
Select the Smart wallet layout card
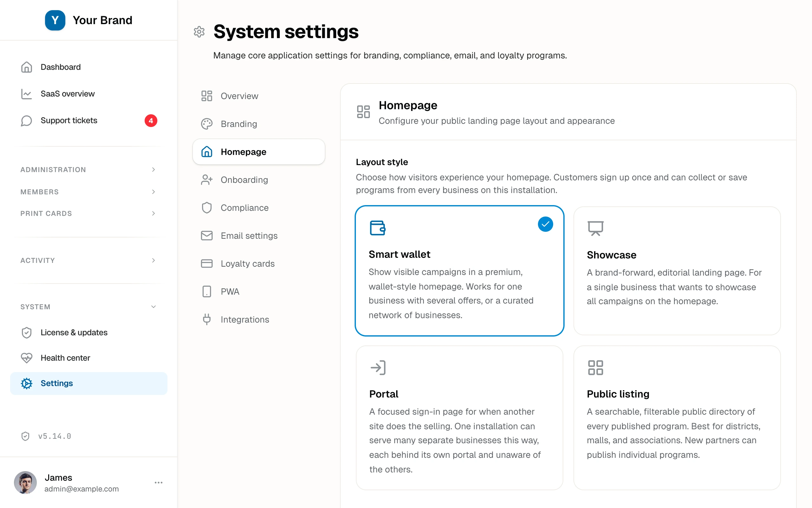click(459, 271)
